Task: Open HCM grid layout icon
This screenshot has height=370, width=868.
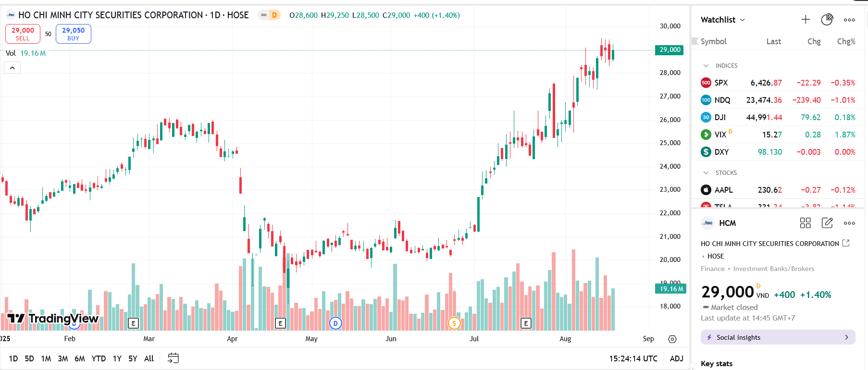Action: 806,223
